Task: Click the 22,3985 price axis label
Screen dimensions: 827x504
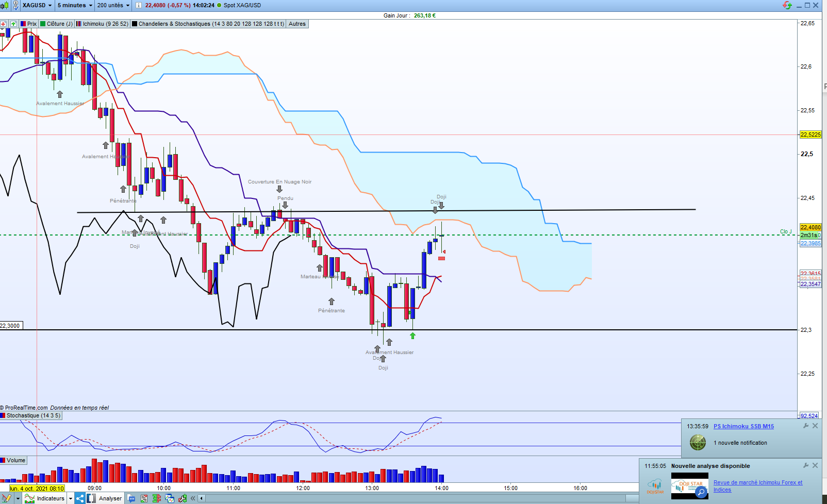Action: (x=811, y=244)
